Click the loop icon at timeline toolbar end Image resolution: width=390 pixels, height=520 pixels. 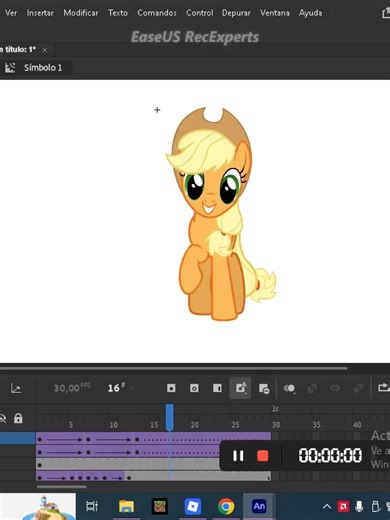[x=383, y=388]
